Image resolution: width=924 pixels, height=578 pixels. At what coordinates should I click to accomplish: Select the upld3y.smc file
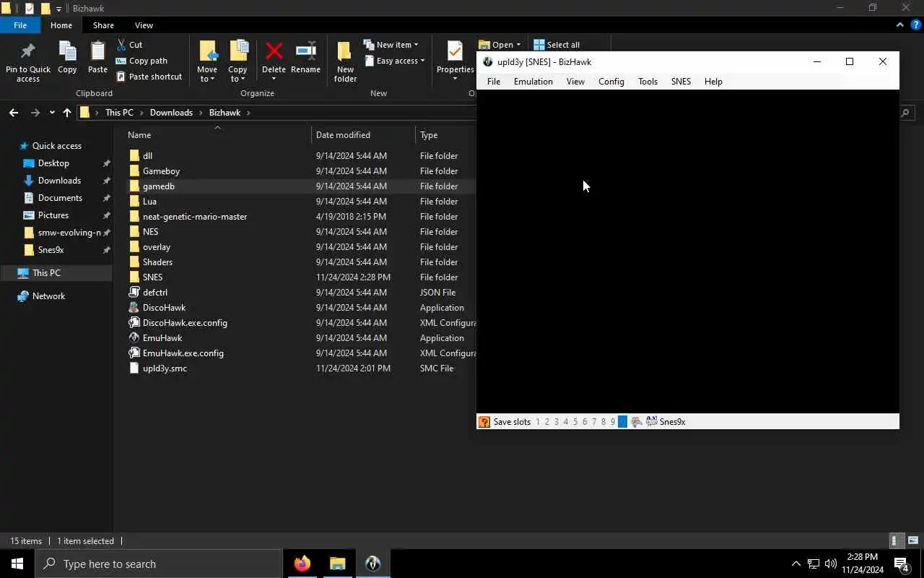coord(165,368)
